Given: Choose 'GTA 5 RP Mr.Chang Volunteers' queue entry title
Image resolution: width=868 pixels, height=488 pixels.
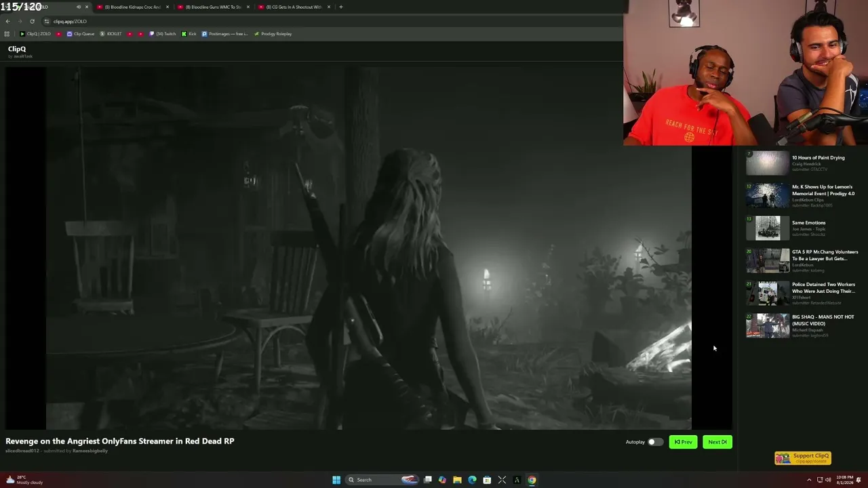Looking at the screenshot, I should (825, 255).
